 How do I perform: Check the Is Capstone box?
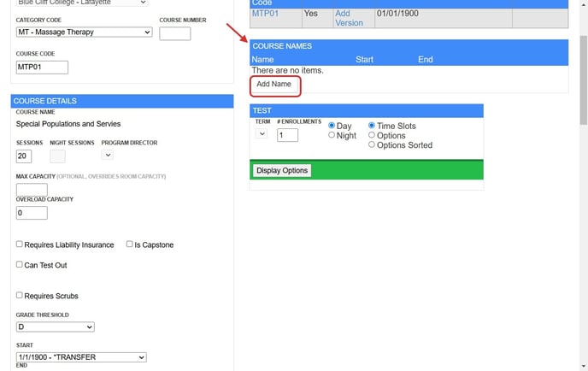[x=130, y=244]
